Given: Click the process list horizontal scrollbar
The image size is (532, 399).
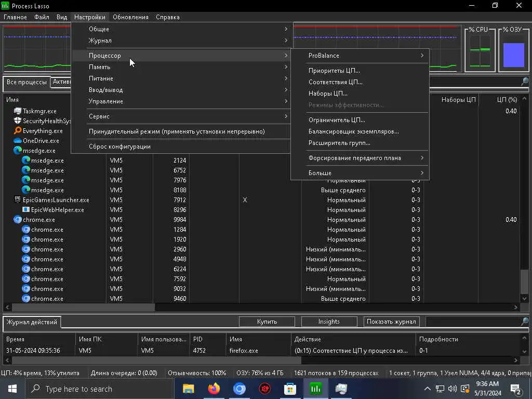Looking at the screenshot, I should (x=83, y=307).
